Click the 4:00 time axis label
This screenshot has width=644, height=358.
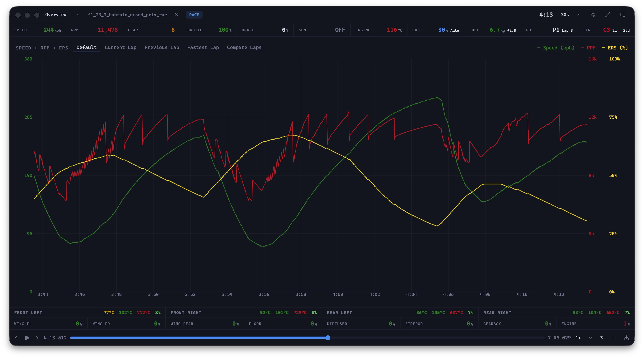click(x=338, y=294)
